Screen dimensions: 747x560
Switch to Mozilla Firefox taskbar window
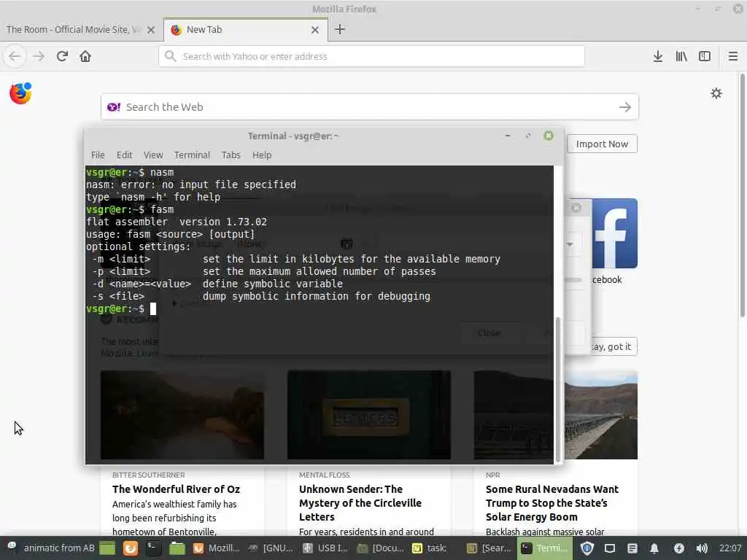(216, 548)
